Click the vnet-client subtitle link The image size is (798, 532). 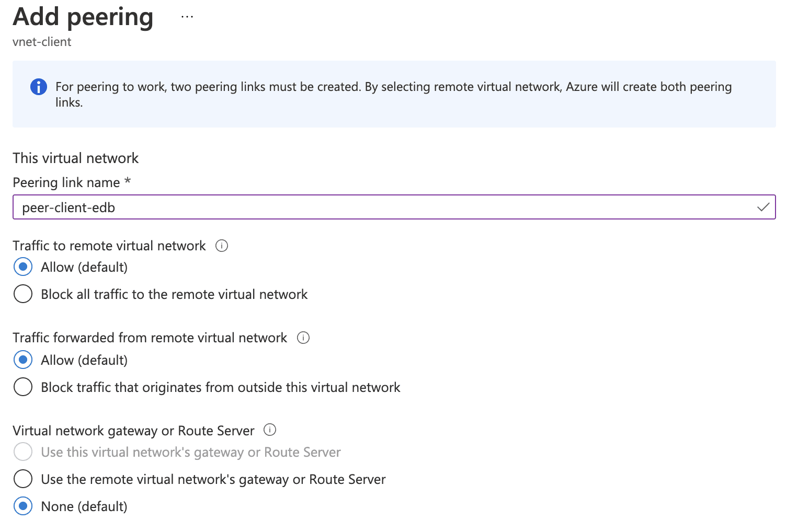(x=42, y=42)
